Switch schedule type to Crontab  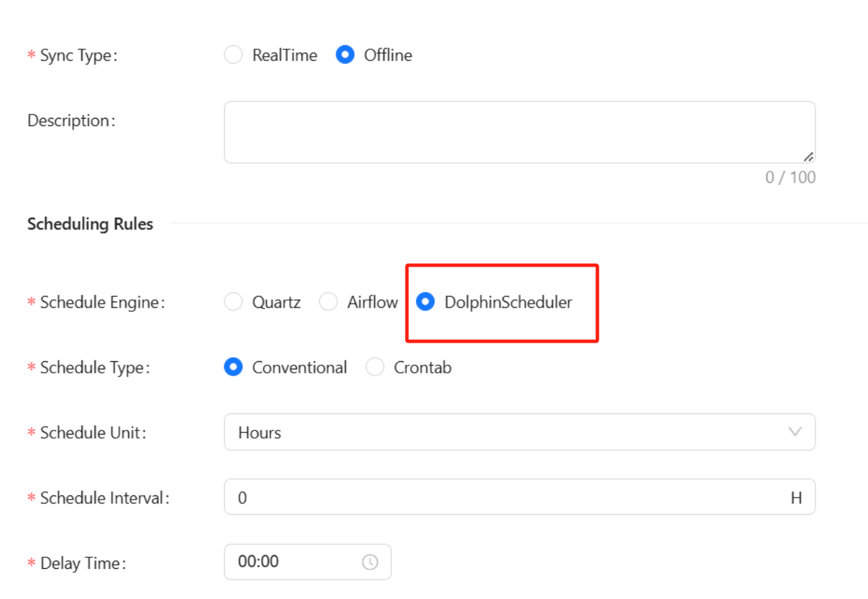375,367
